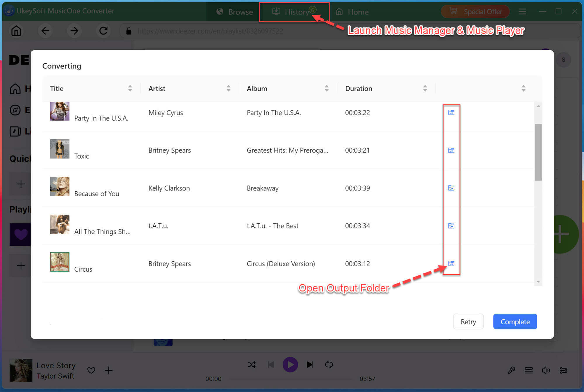The width and height of the screenshot is (584, 392).
Task: Click the song progress bar
Action: click(x=290, y=379)
